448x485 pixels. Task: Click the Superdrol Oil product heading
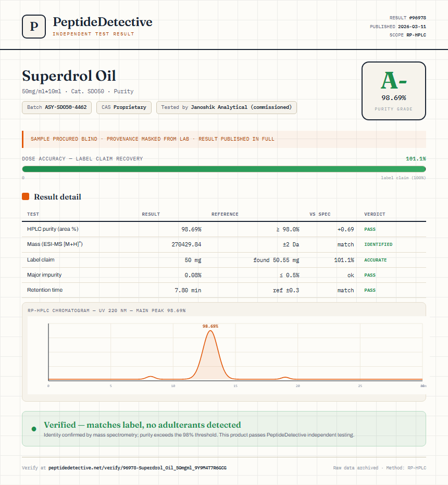point(69,76)
